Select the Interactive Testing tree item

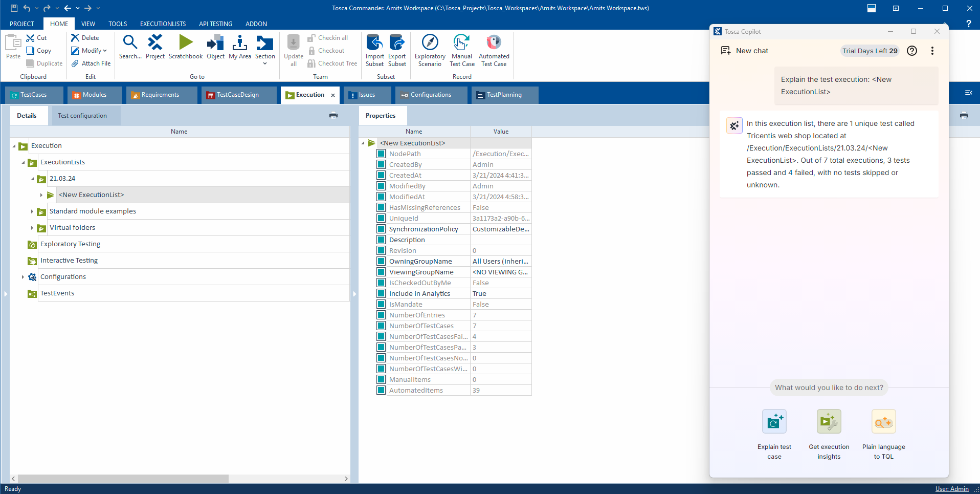coord(69,261)
